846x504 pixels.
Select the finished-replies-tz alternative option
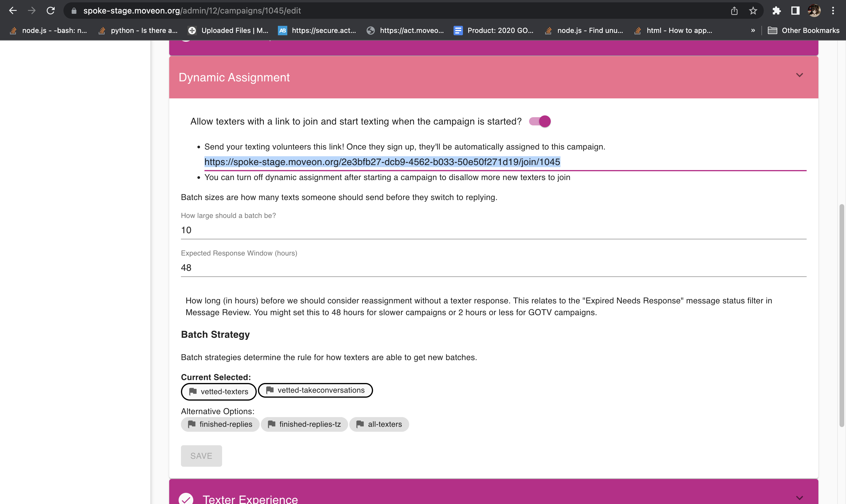point(304,424)
